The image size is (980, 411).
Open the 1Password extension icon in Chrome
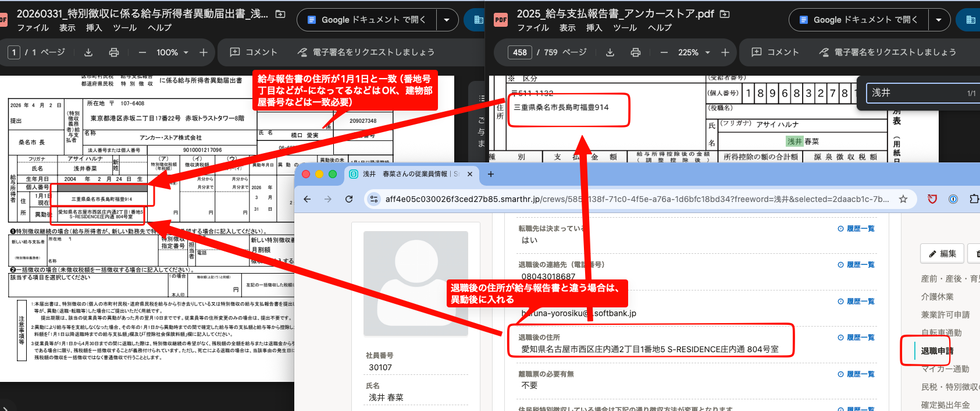point(953,199)
